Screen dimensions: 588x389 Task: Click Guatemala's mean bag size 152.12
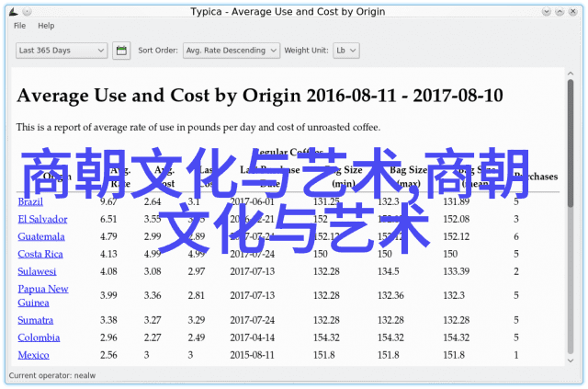[457, 236]
